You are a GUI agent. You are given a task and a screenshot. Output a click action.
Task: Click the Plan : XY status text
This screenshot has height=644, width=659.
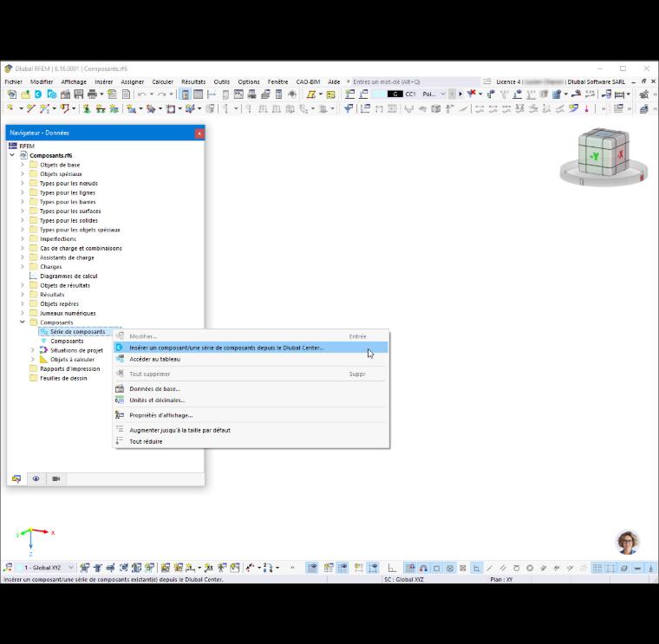(501, 579)
